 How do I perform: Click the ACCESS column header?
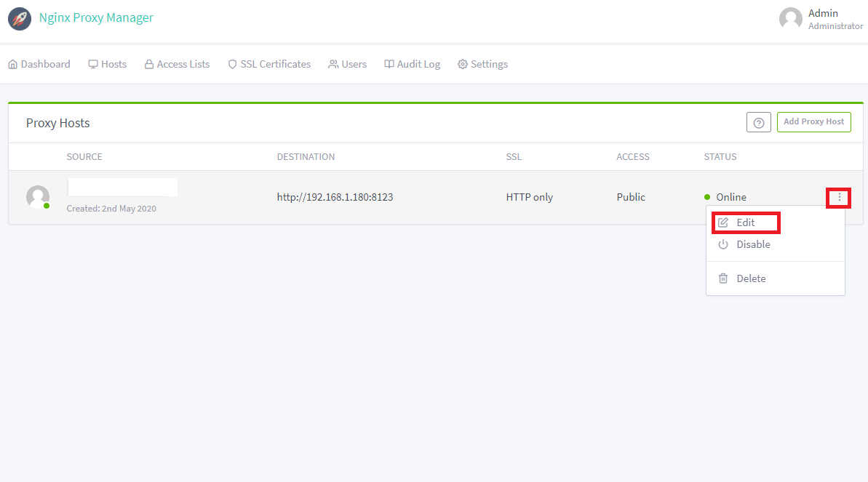(x=633, y=156)
